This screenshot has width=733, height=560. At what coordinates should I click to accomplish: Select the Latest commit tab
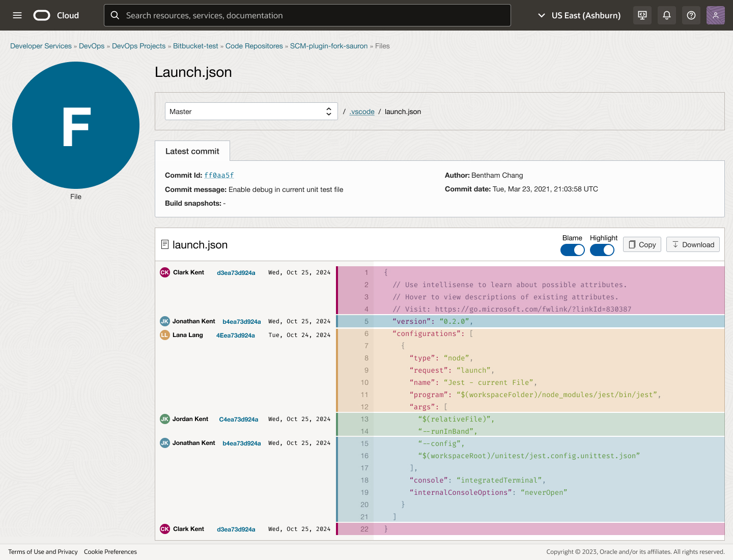pos(192,151)
